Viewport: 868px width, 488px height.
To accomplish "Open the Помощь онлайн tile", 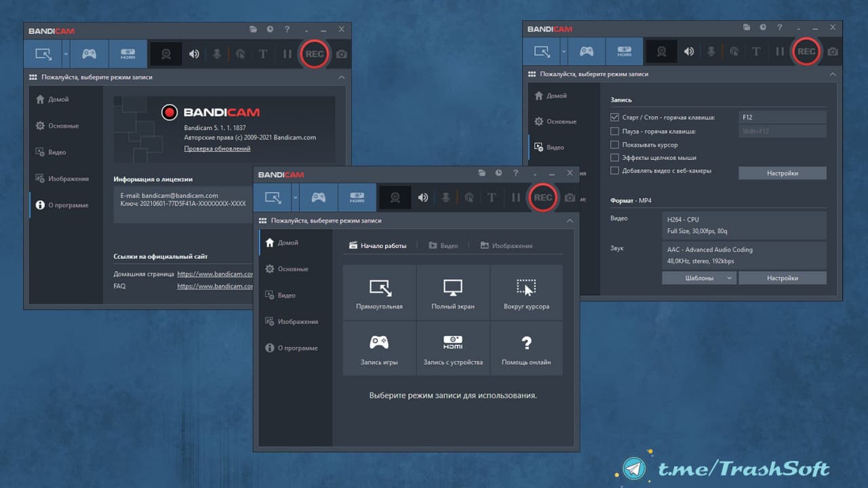I will 527,348.
